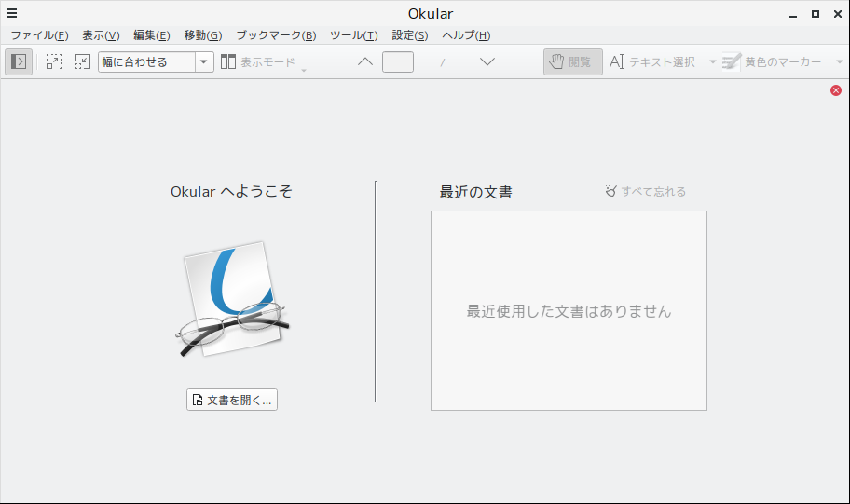The width and height of the screenshot is (850, 504).
Task: Click the page number input field
Action: 398,61
